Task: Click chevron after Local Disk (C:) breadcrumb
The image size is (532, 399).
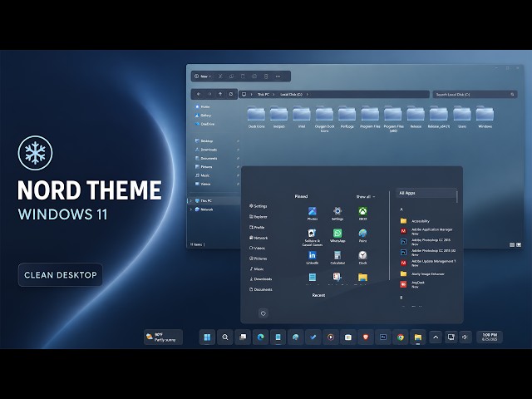Action: click(x=307, y=94)
